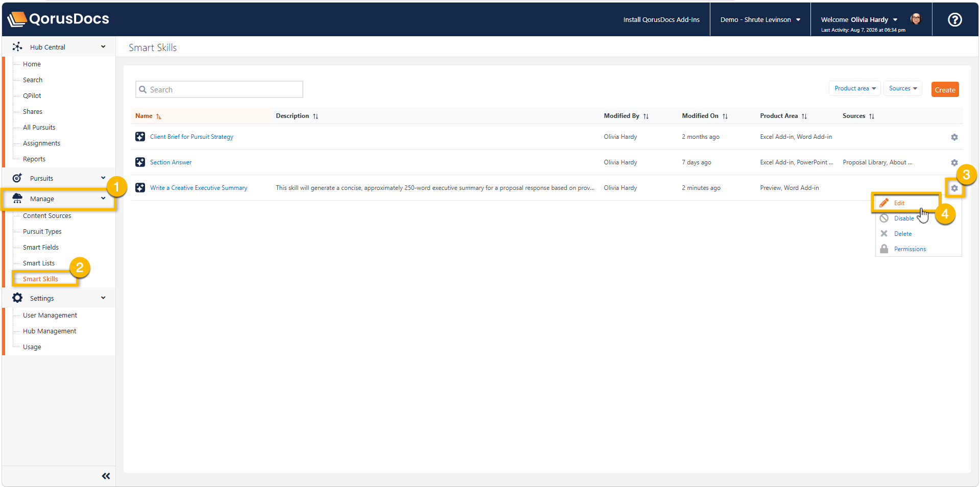Go to Home in the sidebar
980x487 pixels.
click(32, 64)
